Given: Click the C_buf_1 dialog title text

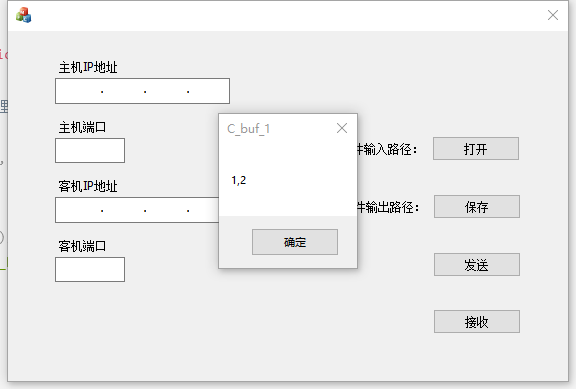Looking at the screenshot, I should click(249, 129).
